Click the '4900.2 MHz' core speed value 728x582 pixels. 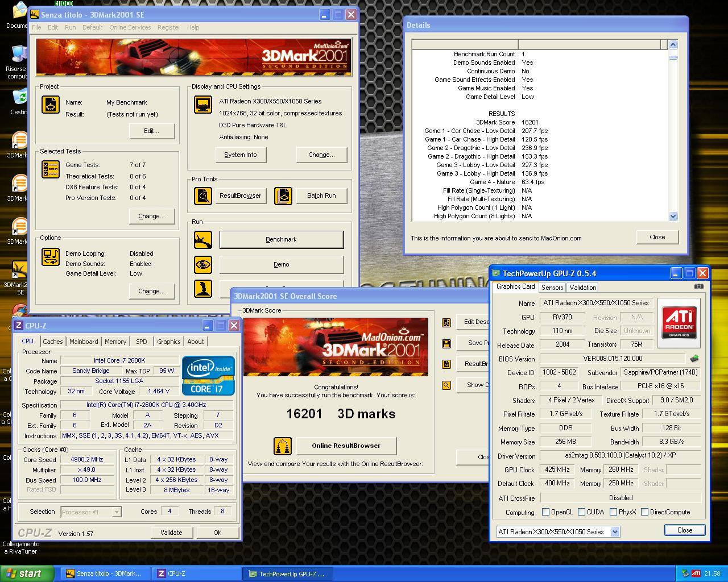[x=87, y=459]
